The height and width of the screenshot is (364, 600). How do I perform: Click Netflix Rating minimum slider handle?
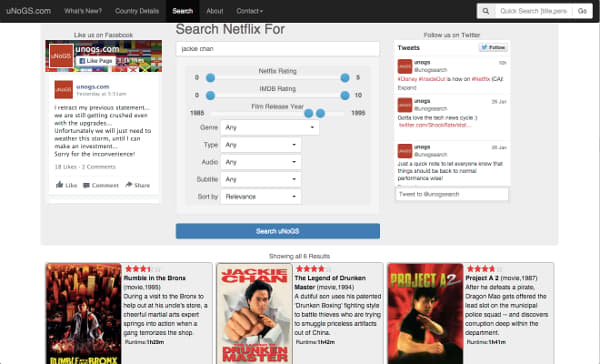(210, 78)
